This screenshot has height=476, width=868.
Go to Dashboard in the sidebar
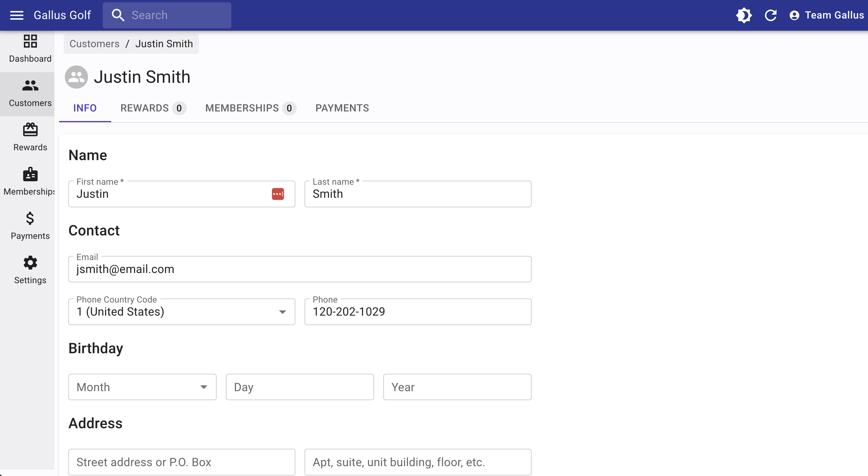point(30,49)
